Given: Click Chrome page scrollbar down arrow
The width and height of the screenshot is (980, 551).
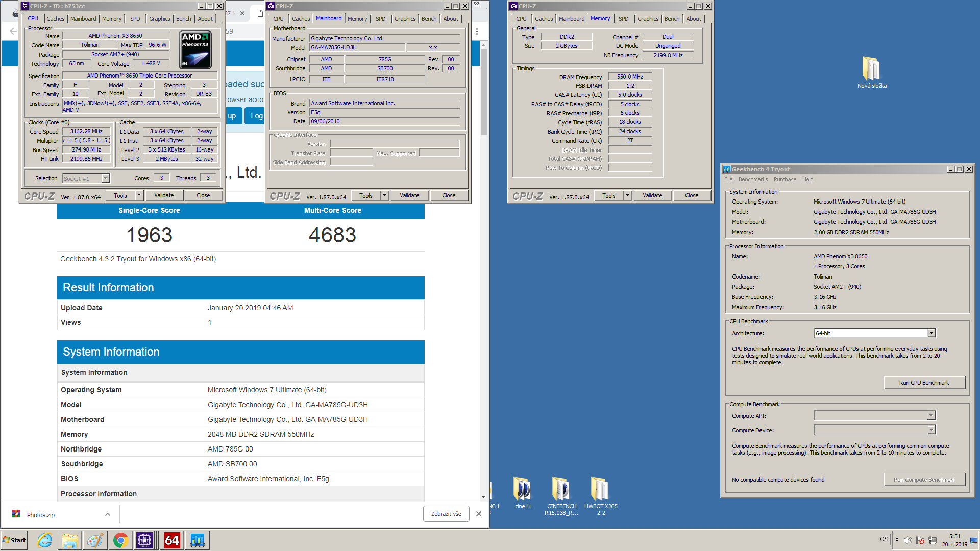Looking at the screenshot, I should pyautogui.click(x=483, y=496).
